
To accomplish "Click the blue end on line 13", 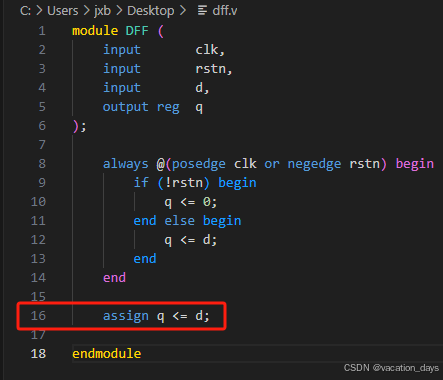I will (145, 259).
